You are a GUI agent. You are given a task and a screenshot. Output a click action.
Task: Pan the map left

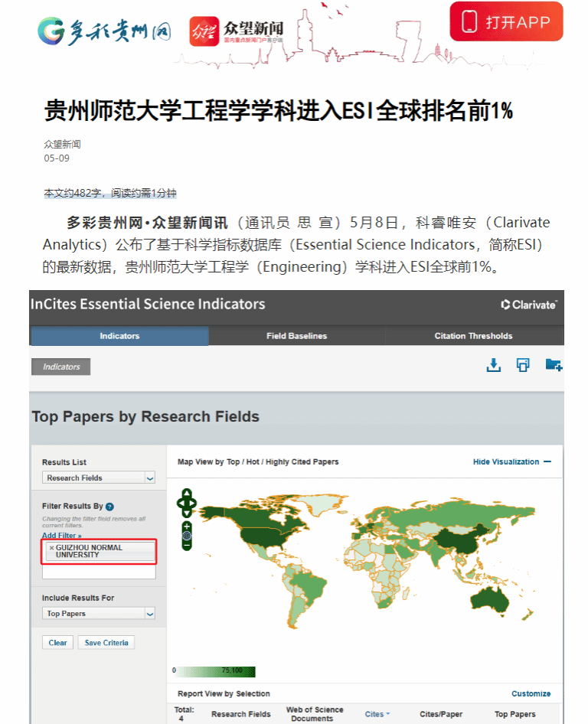tap(180, 503)
